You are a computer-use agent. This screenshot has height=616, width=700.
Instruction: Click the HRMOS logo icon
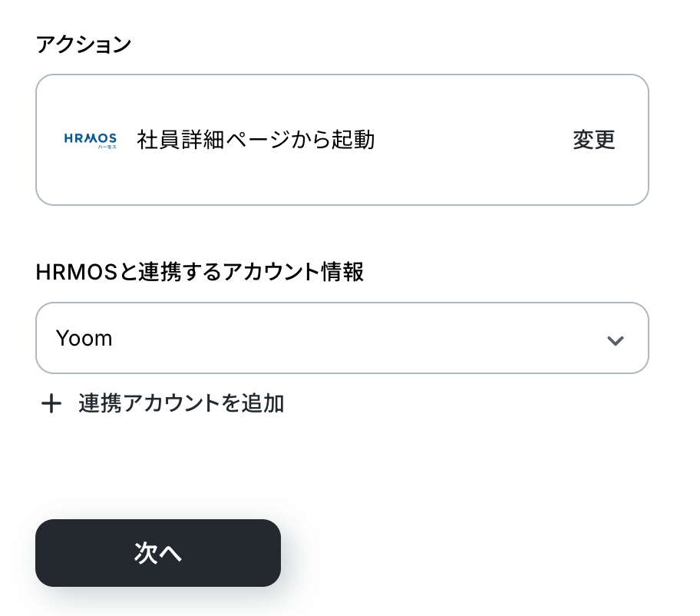coord(90,140)
